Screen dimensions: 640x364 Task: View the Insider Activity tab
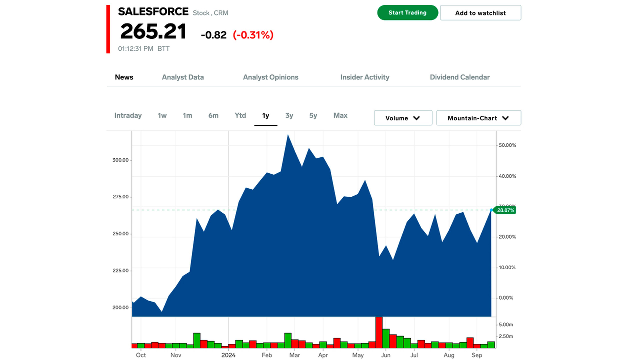[x=365, y=77]
